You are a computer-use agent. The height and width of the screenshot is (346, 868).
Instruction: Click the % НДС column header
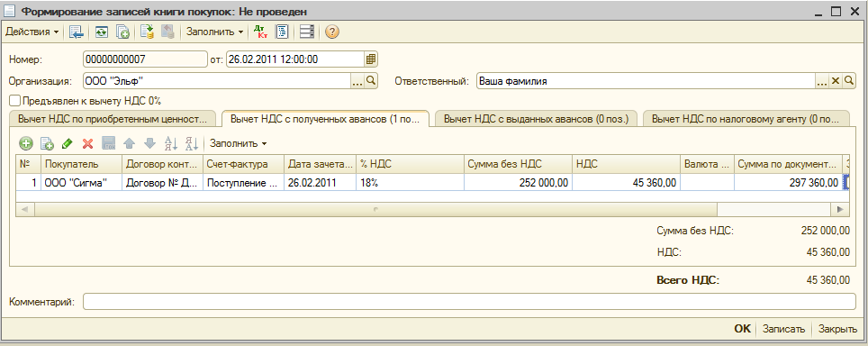coord(410,164)
